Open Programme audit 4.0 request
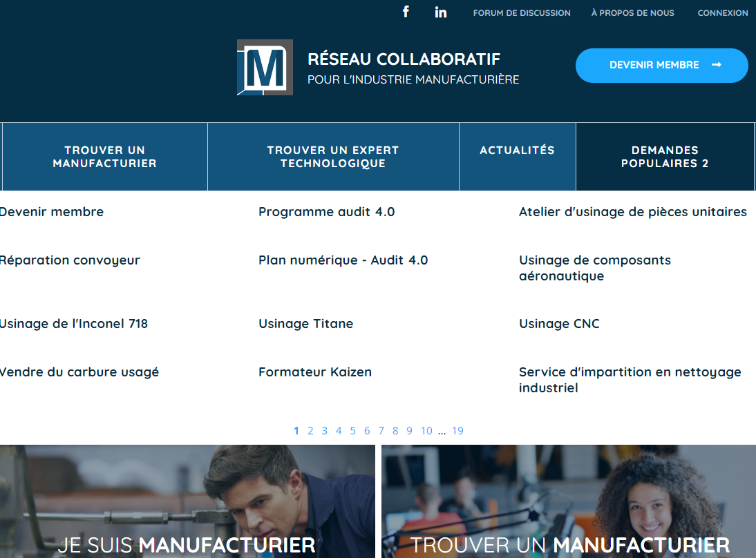 coord(326,212)
